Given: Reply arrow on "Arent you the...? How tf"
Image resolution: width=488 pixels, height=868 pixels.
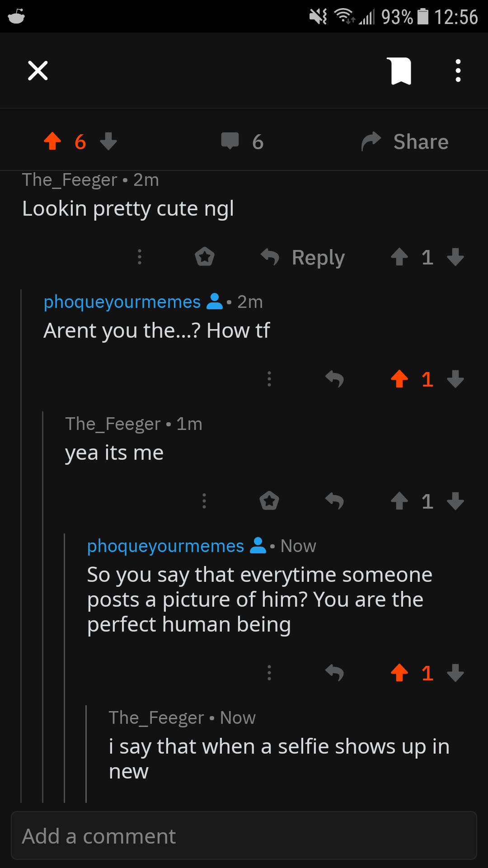Looking at the screenshot, I should click(334, 379).
